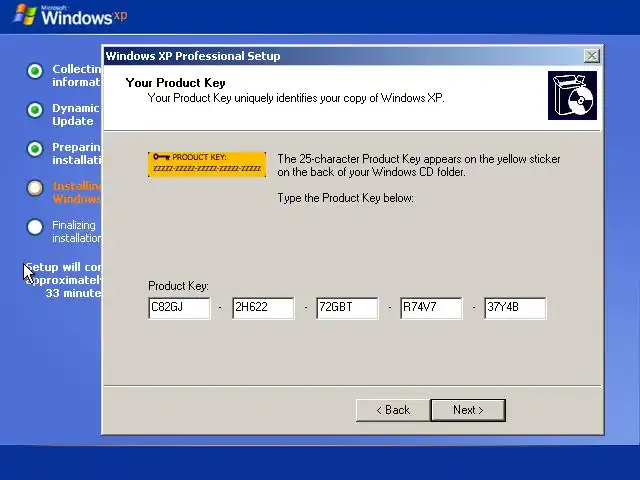The width and height of the screenshot is (640, 480).
Task: Click the 'The 25-character Product Key appears' text
Action: (419, 165)
